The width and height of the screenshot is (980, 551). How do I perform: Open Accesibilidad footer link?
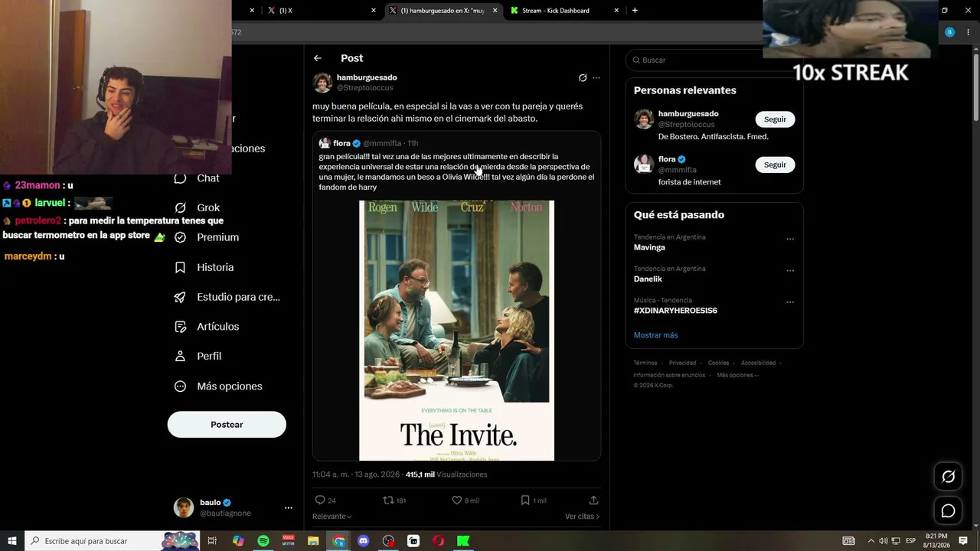[x=758, y=363]
